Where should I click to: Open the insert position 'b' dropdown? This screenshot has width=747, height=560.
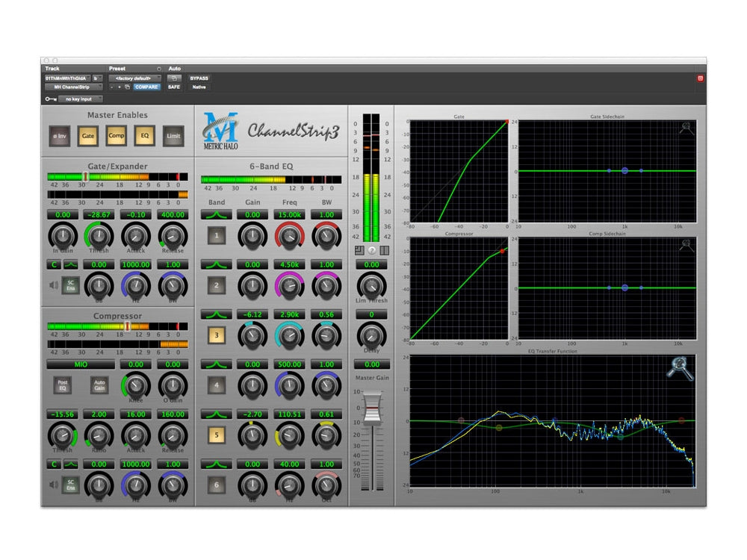pos(97,78)
